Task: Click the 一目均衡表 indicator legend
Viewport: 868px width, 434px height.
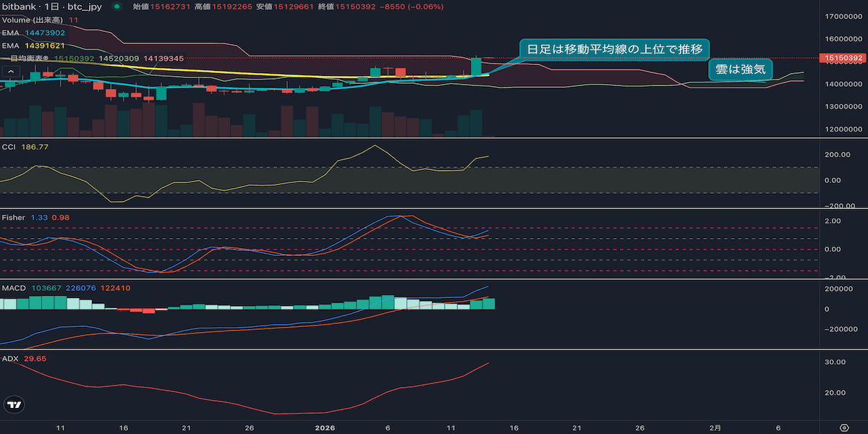Action: (29, 58)
